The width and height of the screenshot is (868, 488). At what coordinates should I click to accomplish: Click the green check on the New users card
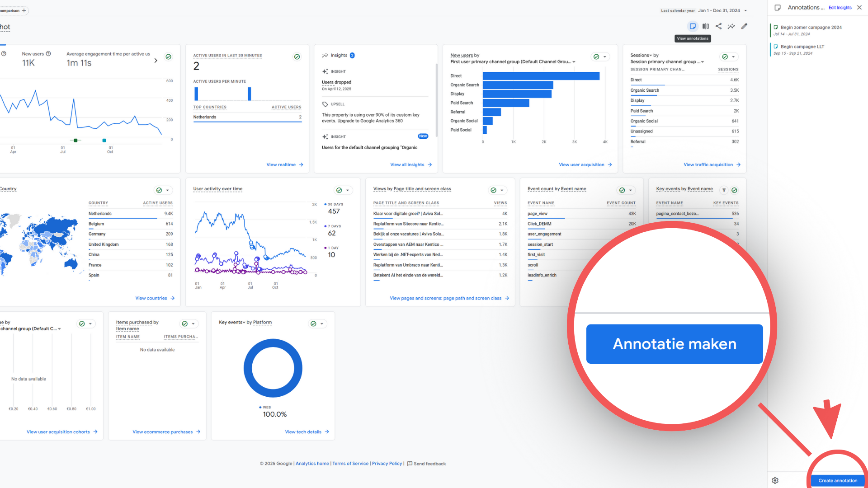168,57
